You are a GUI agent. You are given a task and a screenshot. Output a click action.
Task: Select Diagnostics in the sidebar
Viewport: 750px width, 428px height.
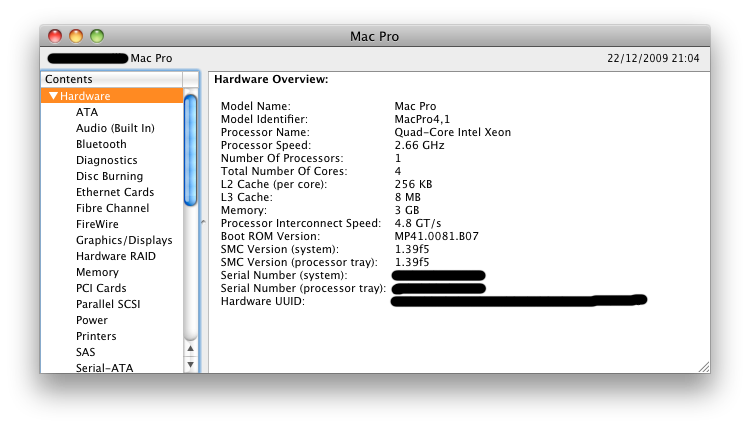click(107, 160)
